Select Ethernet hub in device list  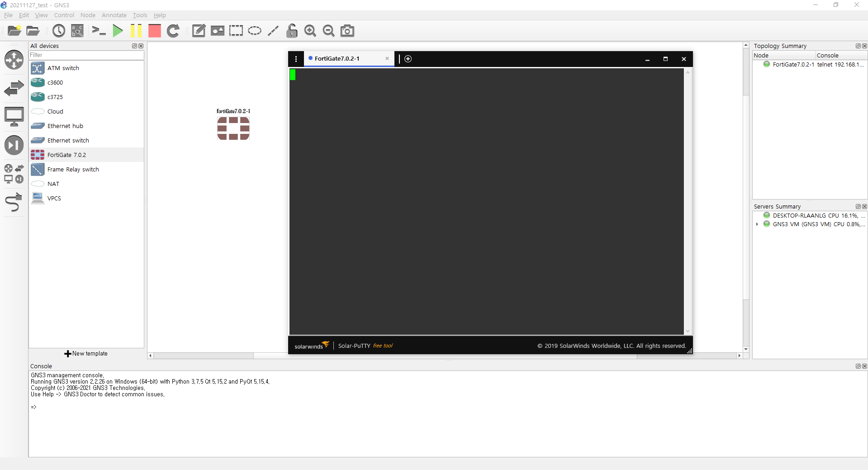point(86,126)
